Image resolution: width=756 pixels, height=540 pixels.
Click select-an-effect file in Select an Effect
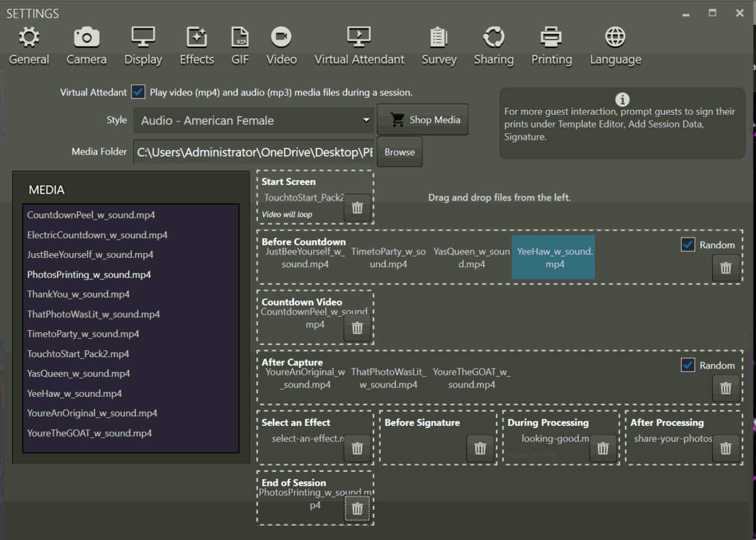click(307, 438)
